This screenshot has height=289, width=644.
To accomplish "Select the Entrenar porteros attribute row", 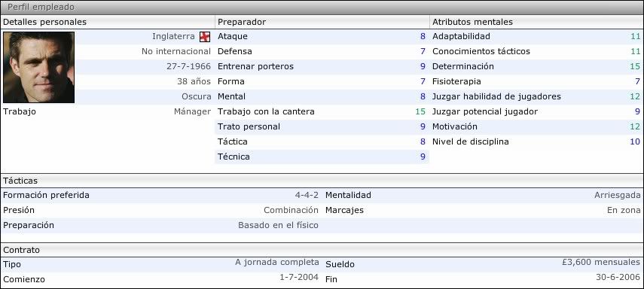I will tap(322, 66).
